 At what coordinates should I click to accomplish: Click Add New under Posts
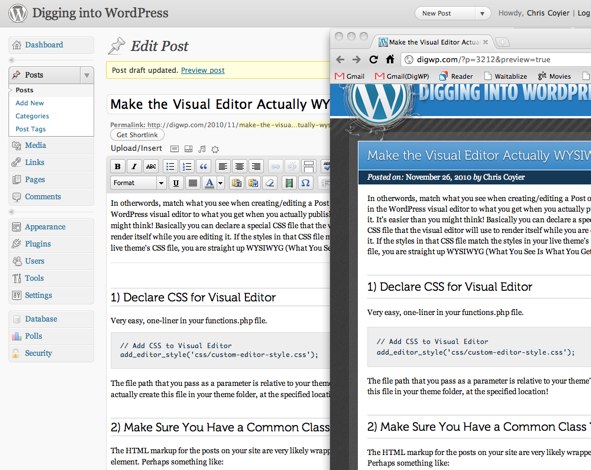[30, 103]
